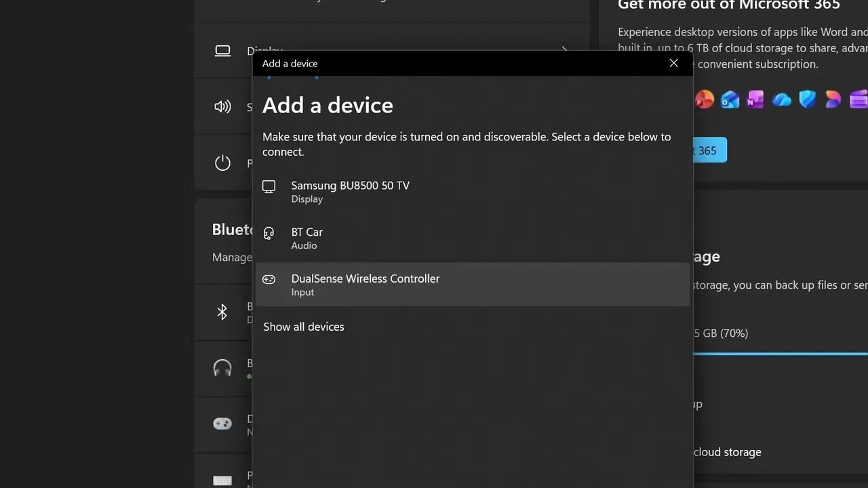The width and height of the screenshot is (868, 488).
Task: Click the OneNote app icon
Action: click(755, 100)
